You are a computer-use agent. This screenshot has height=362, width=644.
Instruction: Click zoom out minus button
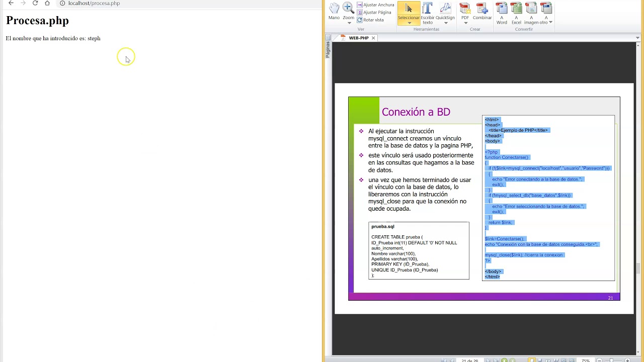point(600,360)
